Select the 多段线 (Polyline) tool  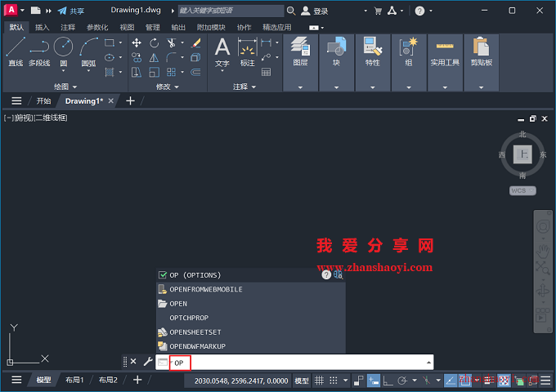click(x=38, y=51)
